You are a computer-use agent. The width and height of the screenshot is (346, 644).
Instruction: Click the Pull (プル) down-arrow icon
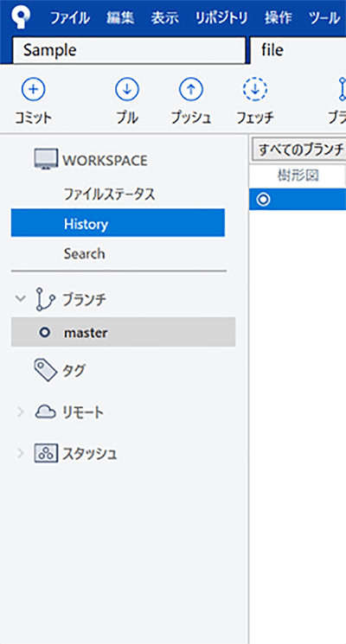tap(127, 89)
